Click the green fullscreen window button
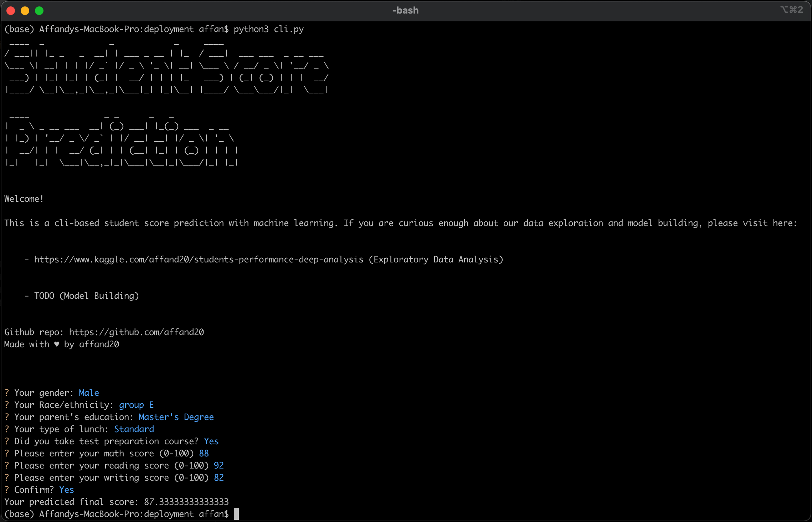 point(39,11)
